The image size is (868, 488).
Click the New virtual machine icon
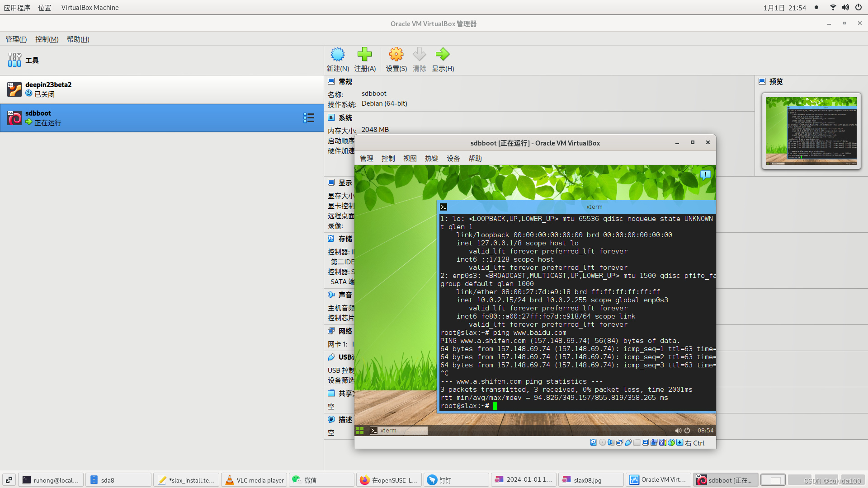337,58
